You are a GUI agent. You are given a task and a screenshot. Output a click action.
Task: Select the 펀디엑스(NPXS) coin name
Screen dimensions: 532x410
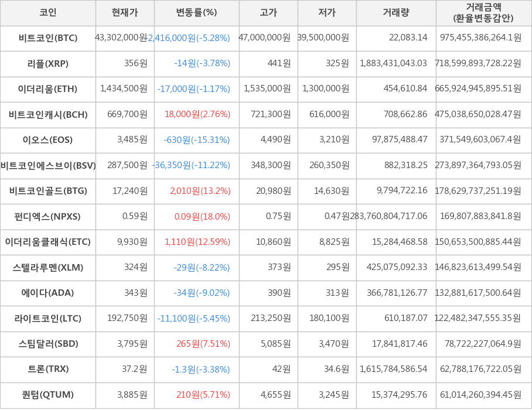coord(48,217)
